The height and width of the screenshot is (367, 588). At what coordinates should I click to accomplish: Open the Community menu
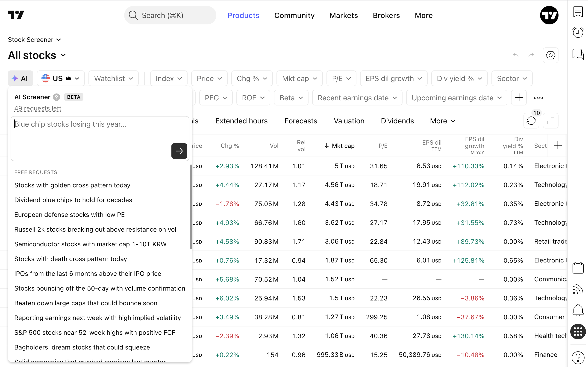point(294,15)
